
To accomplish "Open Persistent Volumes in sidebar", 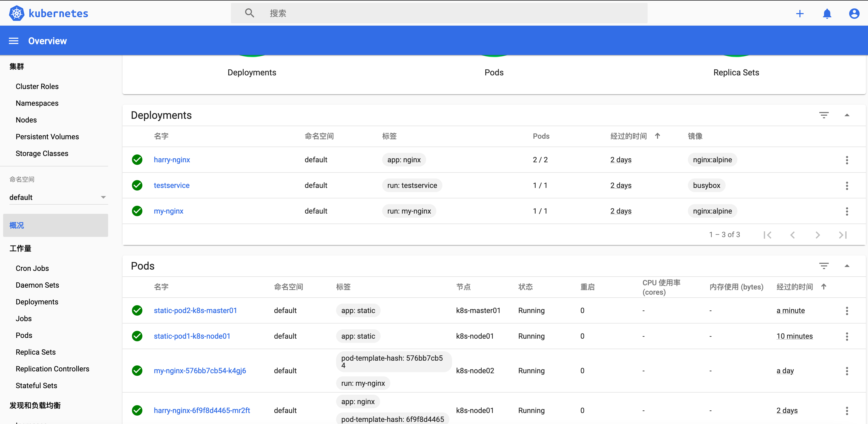I will (47, 137).
